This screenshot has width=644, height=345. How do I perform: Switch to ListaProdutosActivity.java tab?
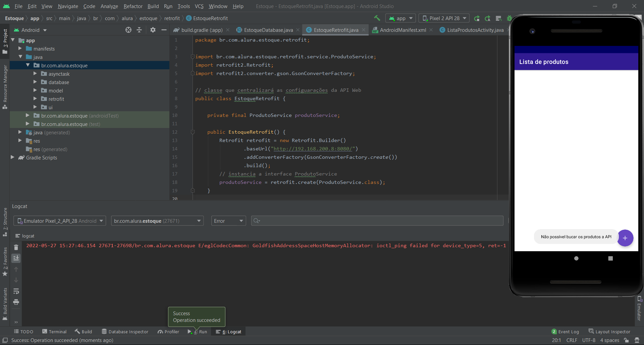tap(475, 30)
